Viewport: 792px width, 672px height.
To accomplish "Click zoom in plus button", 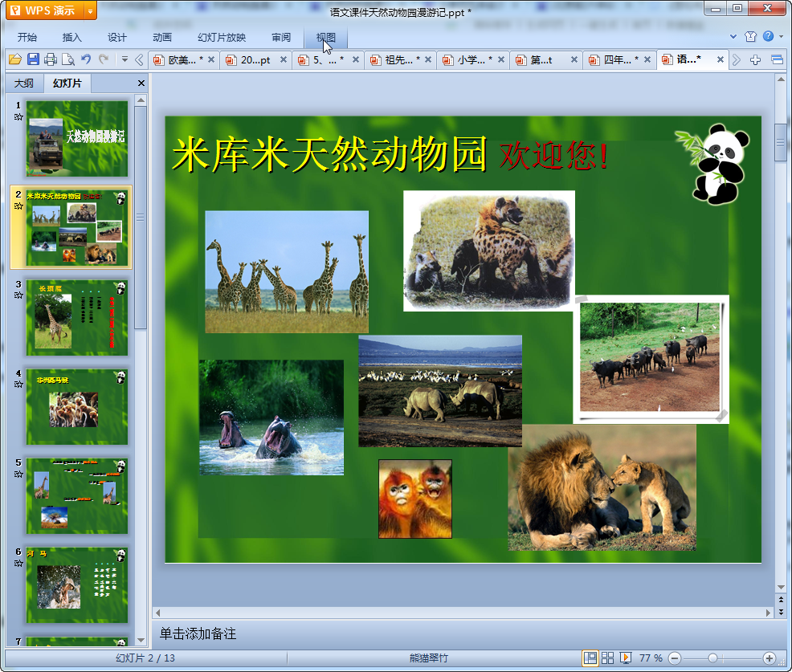I will click(769, 658).
